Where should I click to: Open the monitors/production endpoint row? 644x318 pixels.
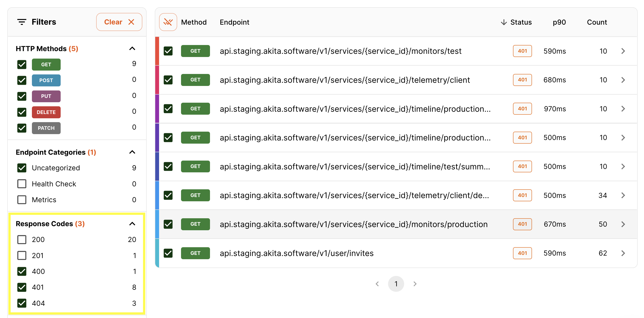[x=353, y=224]
